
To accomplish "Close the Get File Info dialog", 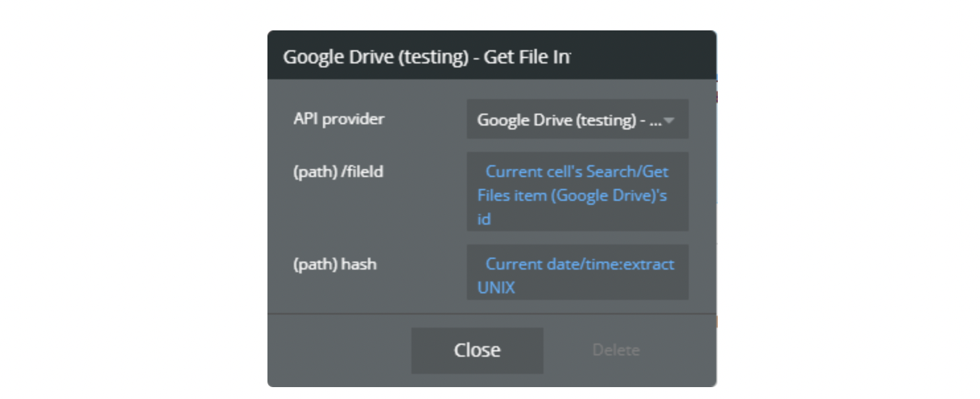I will tap(477, 350).
